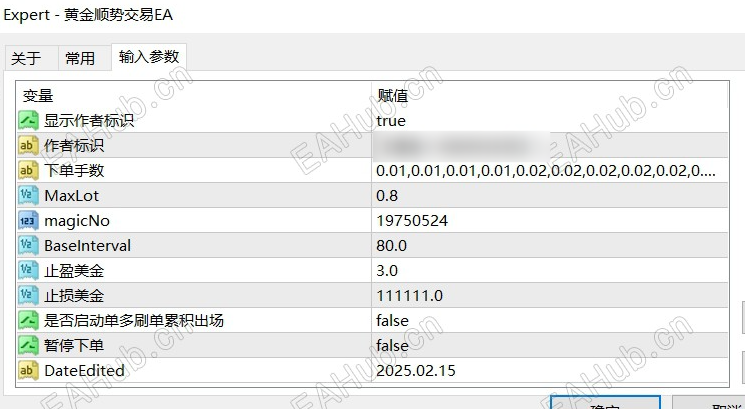Select the double-type icon beside MaxLot
The image size is (745, 409).
(28, 196)
